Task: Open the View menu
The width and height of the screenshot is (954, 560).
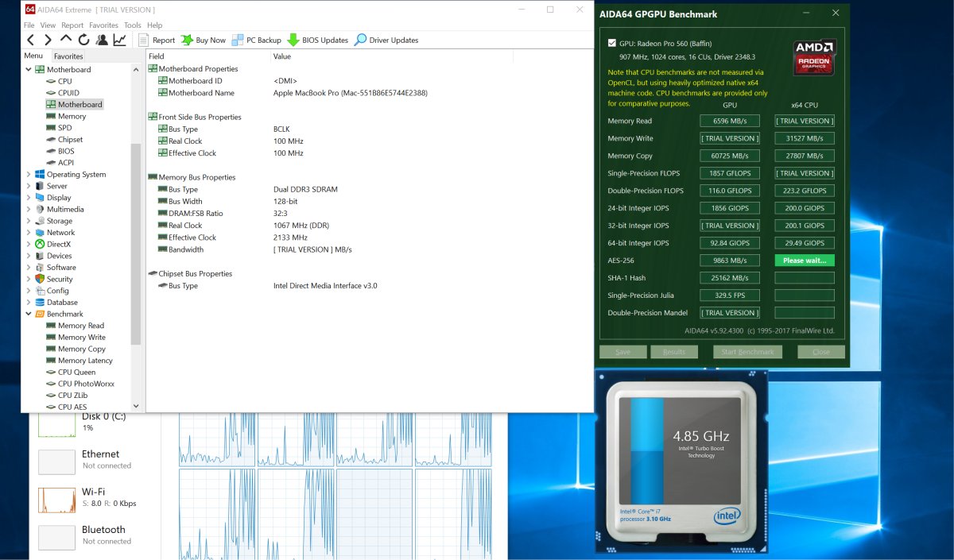Action: (x=48, y=25)
